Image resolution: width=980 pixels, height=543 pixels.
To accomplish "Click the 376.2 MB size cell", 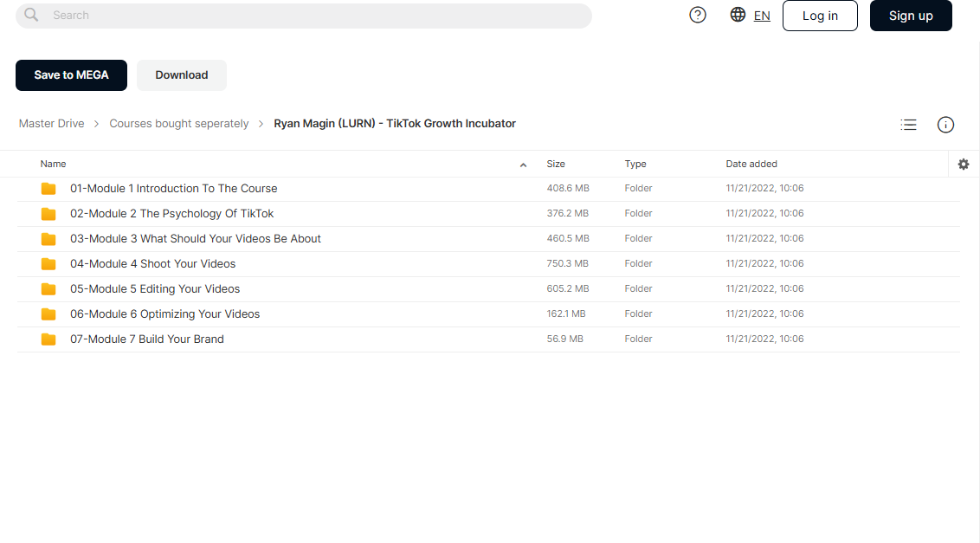I will coord(568,213).
